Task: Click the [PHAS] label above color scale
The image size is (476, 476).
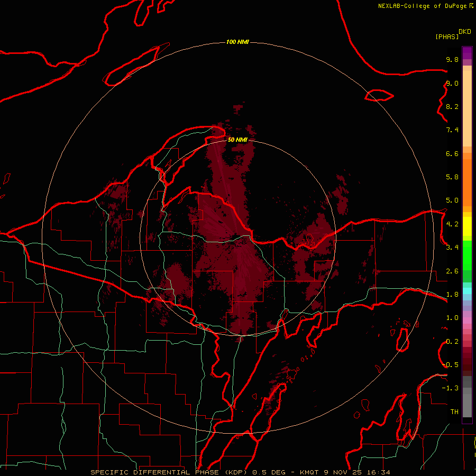Action: pyautogui.click(x=447, y=36)
